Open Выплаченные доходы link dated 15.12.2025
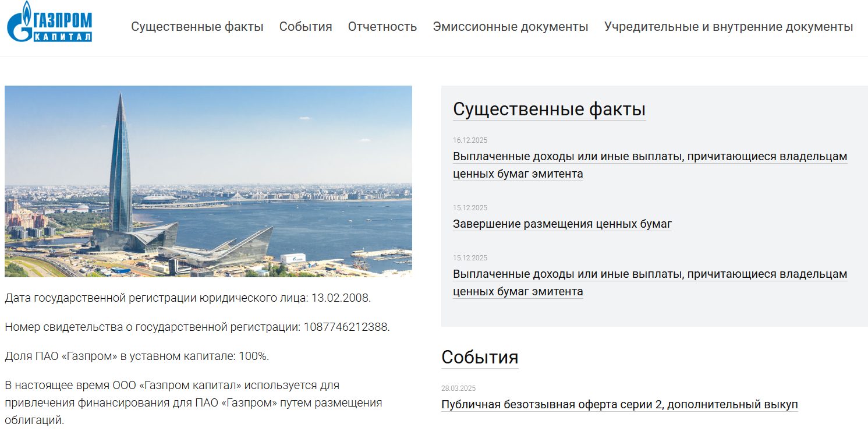Image resolution: width=868 pixels, height=431 pixels. click(650, 283)
